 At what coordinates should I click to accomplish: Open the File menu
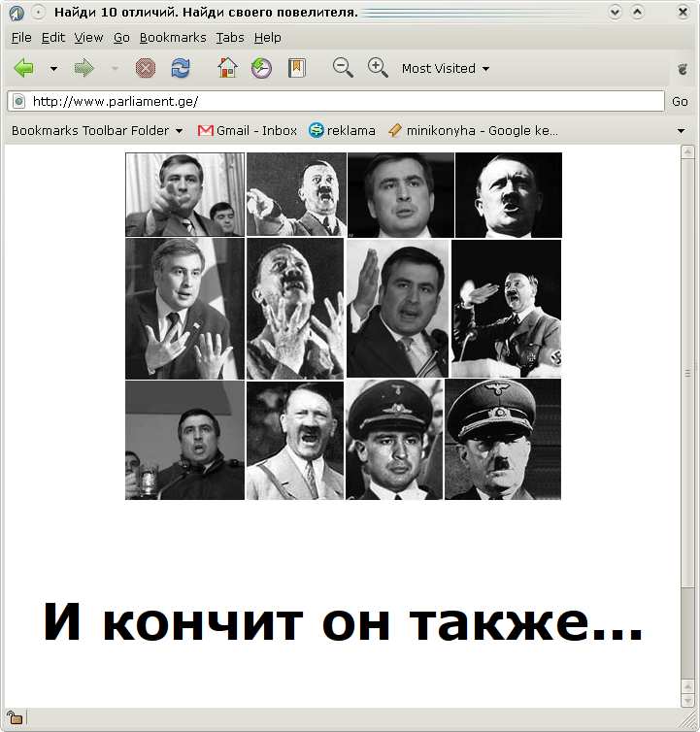tap(21, 37)
